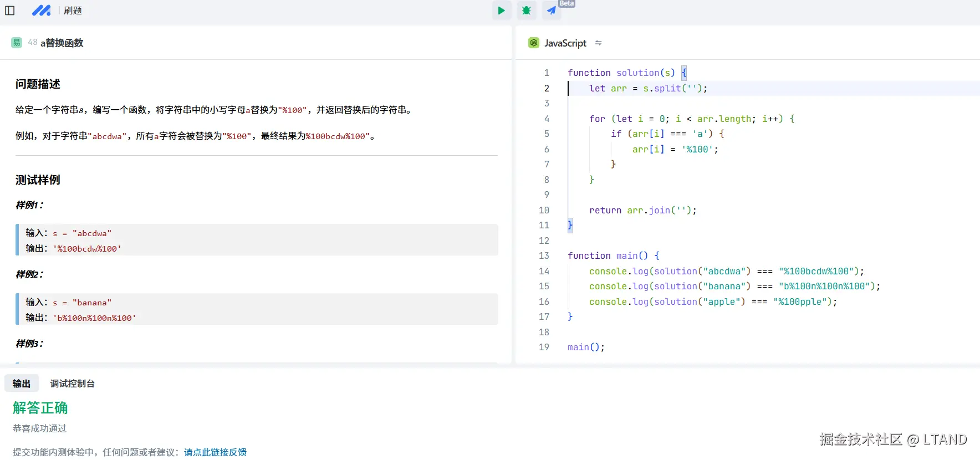Start debugging with the bug icon
The width and height of the screenshot is (980, 460).
[x=526, y=11]
